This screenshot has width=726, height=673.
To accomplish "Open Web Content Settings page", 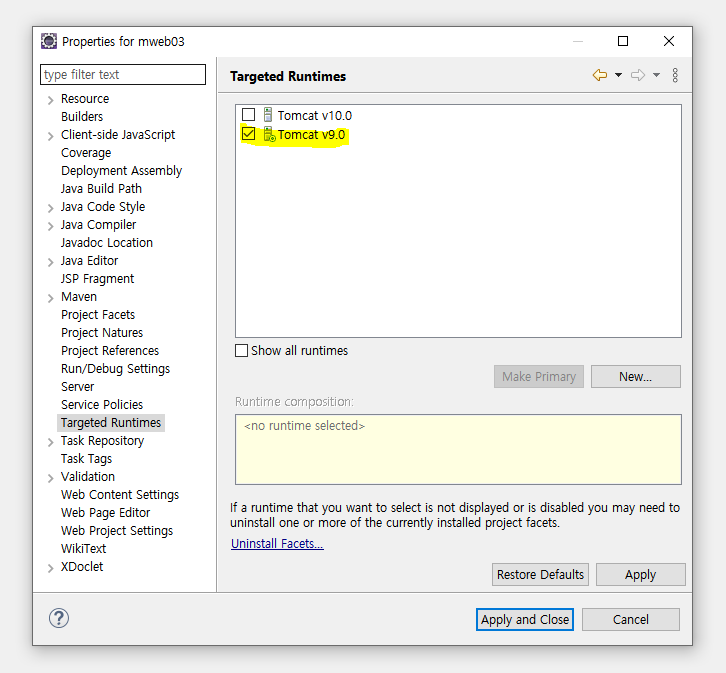I will (119, 495).
